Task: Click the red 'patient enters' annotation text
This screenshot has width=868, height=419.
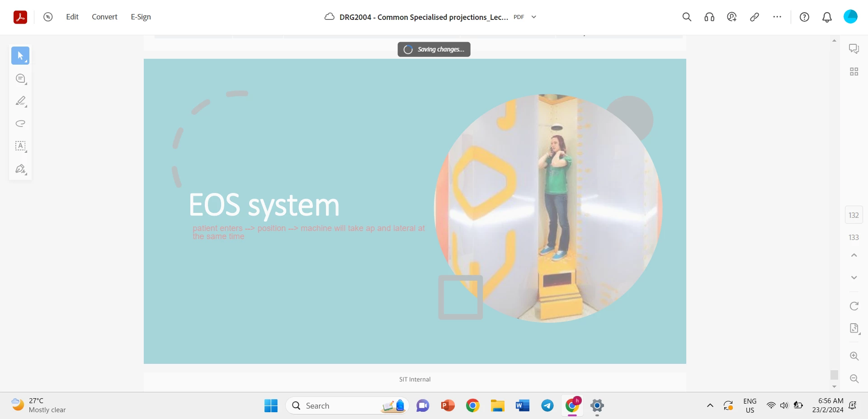Action: coord(309,232)
